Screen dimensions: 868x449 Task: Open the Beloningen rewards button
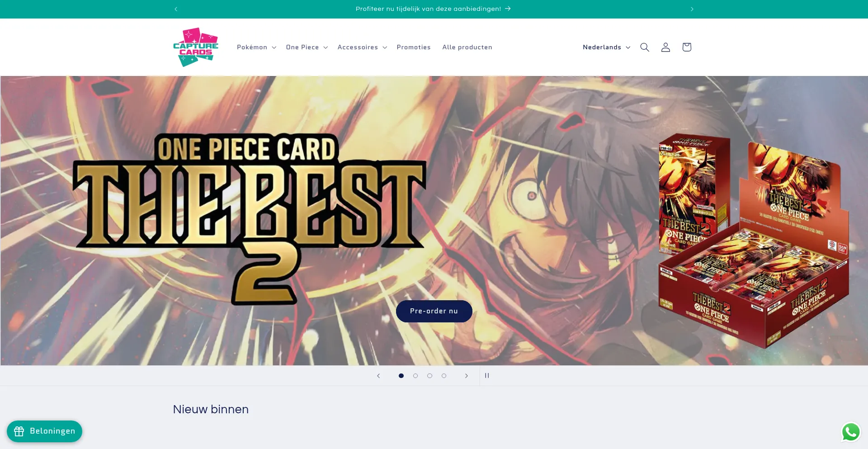(44, 431)
